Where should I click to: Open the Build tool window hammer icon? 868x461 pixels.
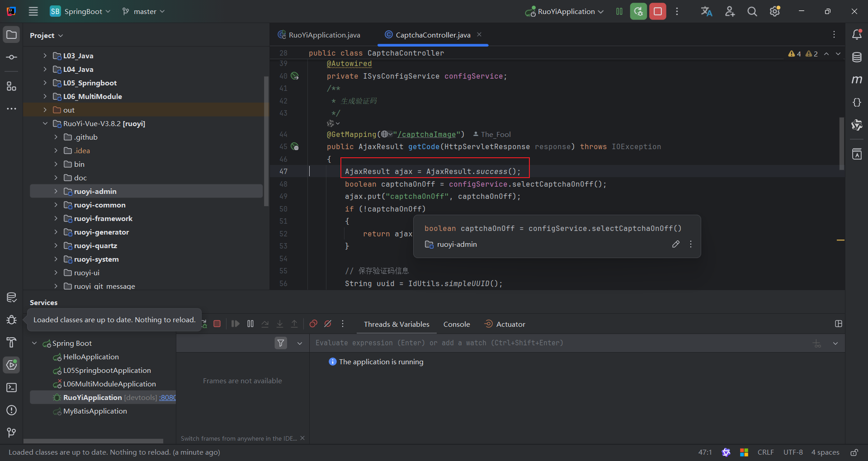coord(12,343)
